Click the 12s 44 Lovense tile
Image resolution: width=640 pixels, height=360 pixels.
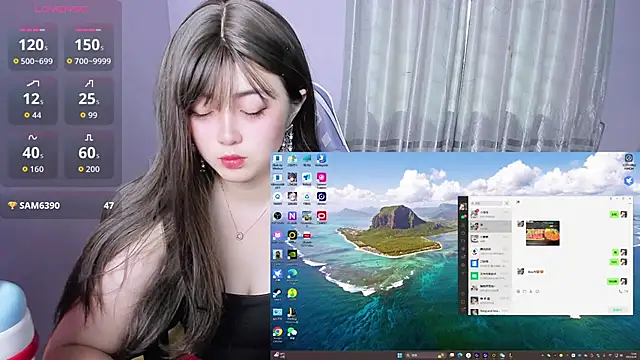[x=33, y=100]
